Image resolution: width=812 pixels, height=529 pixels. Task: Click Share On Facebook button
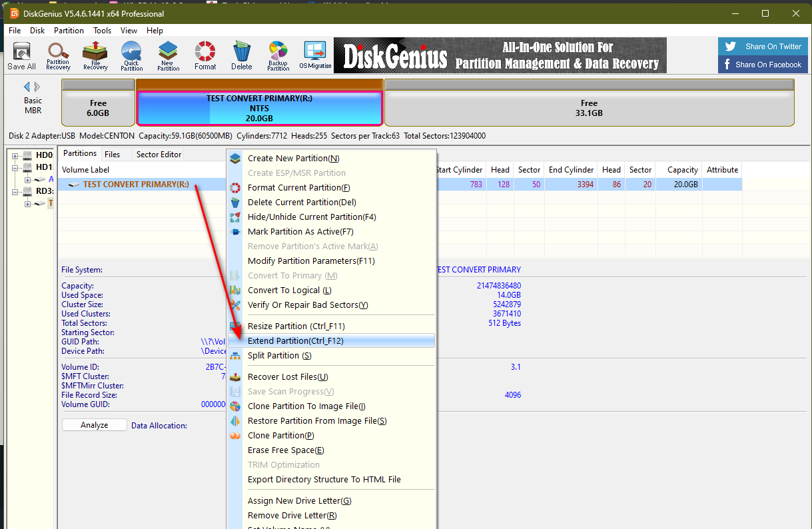pyautogui.click(x=763, y=65)
